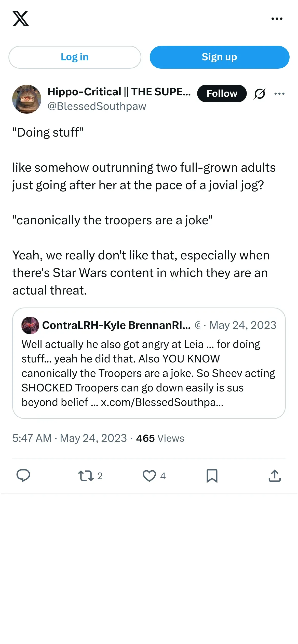Open the Hippo-Critical profile picture
Screen dimensions: 298x644
[x=27, y=99]
